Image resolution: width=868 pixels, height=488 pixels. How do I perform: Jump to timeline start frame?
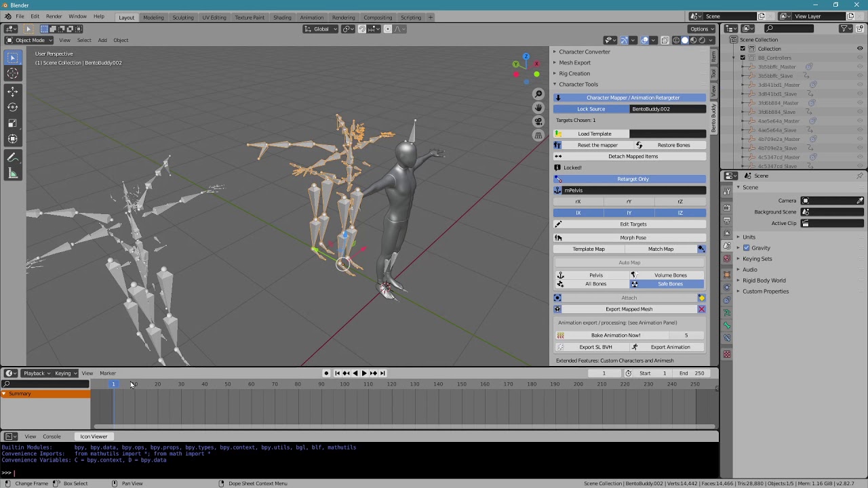coord(337,373)
